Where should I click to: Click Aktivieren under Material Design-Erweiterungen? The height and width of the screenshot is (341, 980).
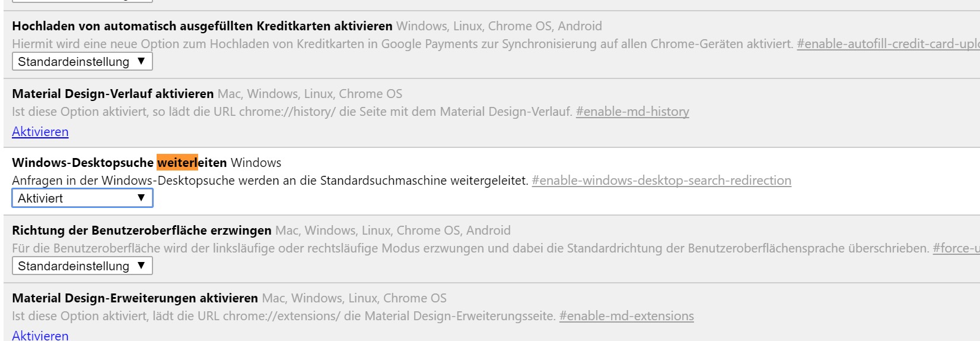pos(40,335)
